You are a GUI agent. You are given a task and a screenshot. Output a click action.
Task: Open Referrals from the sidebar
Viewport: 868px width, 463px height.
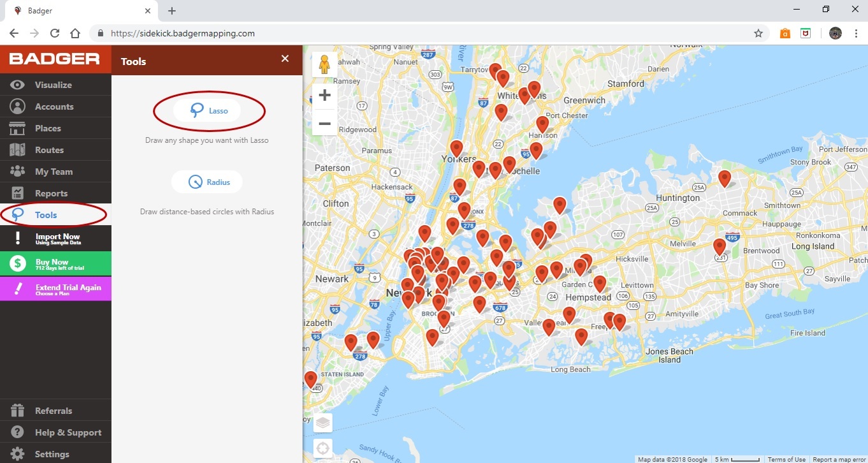(55, 411)
